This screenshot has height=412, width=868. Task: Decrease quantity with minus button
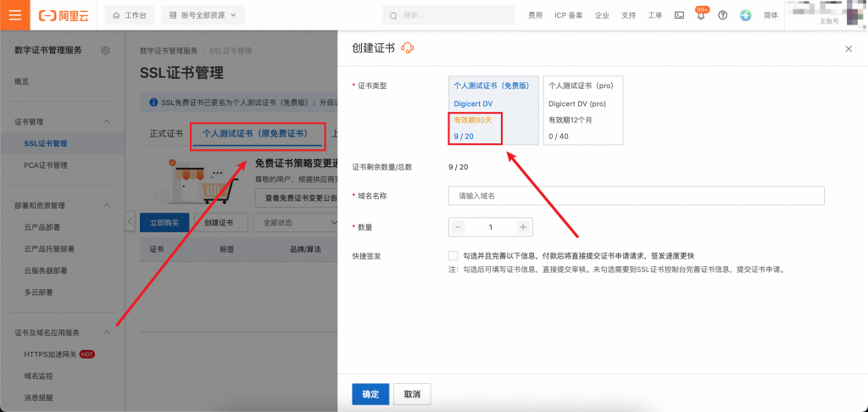point(457,227)
